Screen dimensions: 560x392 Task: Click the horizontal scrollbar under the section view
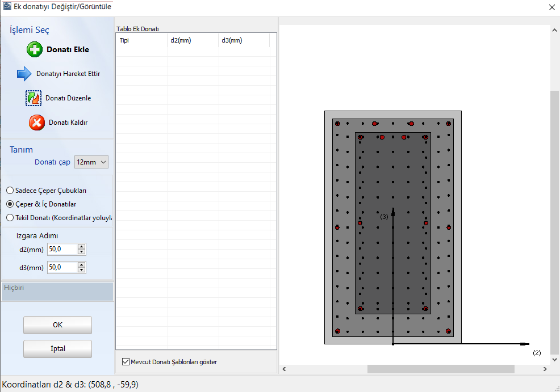pos(440,369)
